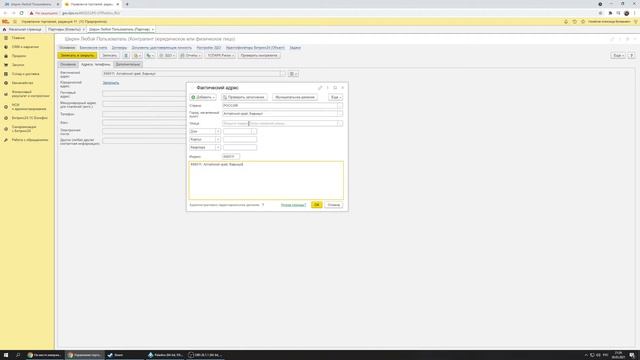Viewport: 640px width, 360px height.
Task: Open address history icon beside Фактический адрес field
Action: tap(293, 74)
